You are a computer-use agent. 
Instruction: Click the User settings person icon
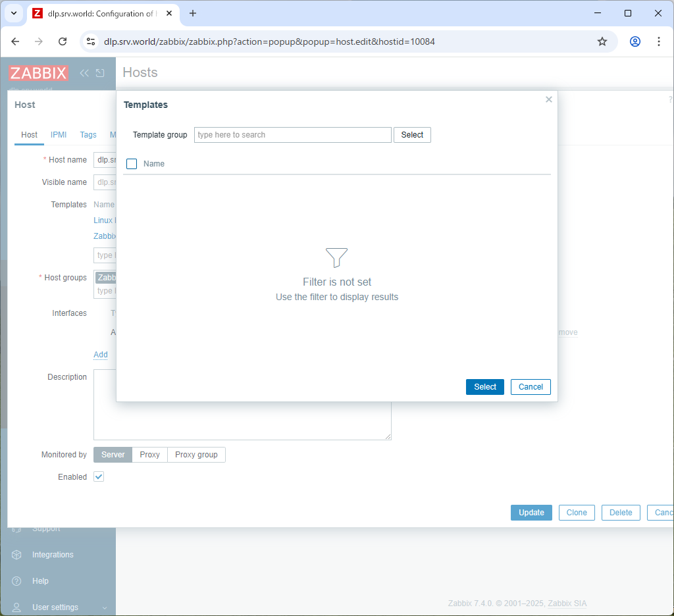click(16, 607)
